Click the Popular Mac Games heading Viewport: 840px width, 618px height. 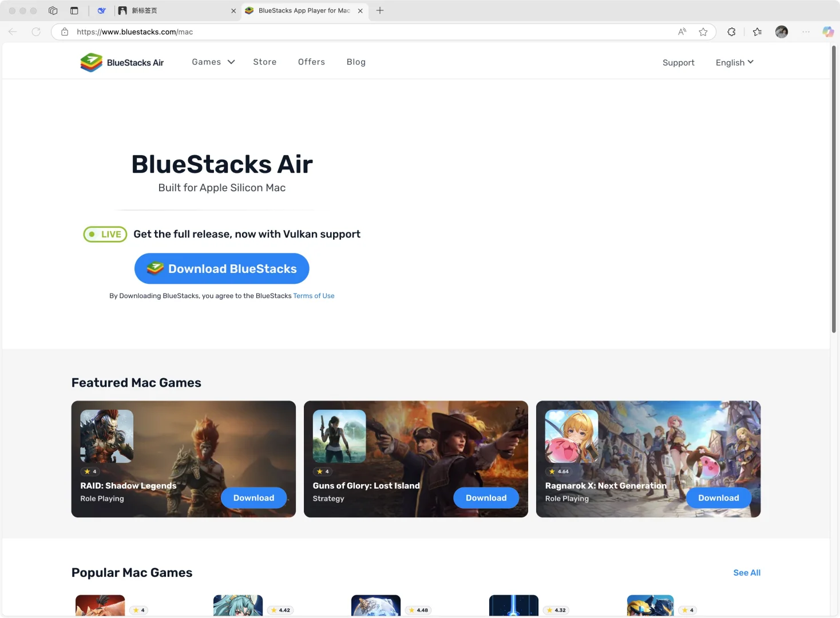[132, 573]
